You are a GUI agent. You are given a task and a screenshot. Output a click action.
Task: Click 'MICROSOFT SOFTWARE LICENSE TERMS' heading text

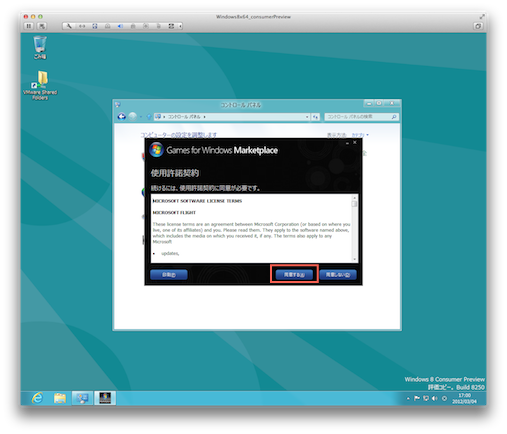[x=197, y=201]
